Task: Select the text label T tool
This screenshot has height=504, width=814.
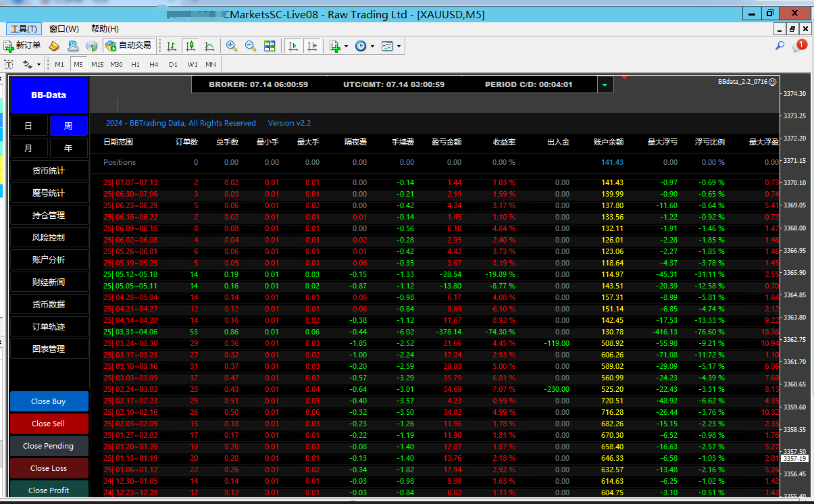Action: pyautogui.click(x=9, y=64)
